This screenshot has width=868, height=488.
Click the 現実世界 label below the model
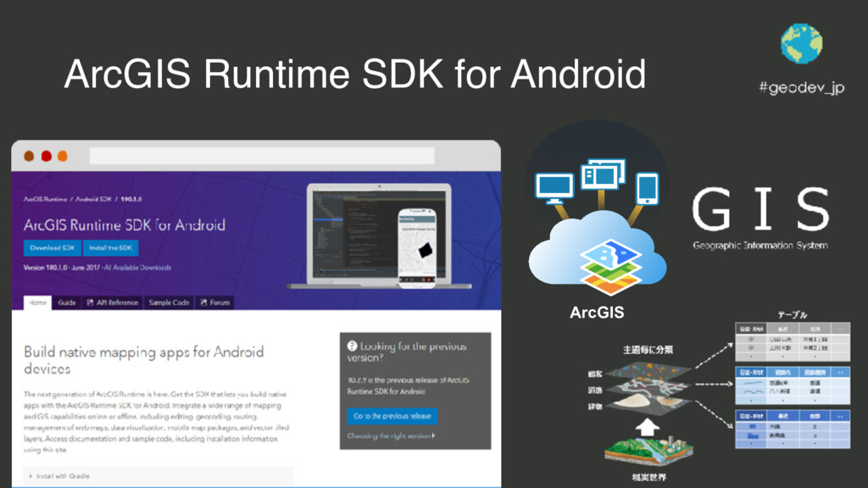click(x=648, y=477)
